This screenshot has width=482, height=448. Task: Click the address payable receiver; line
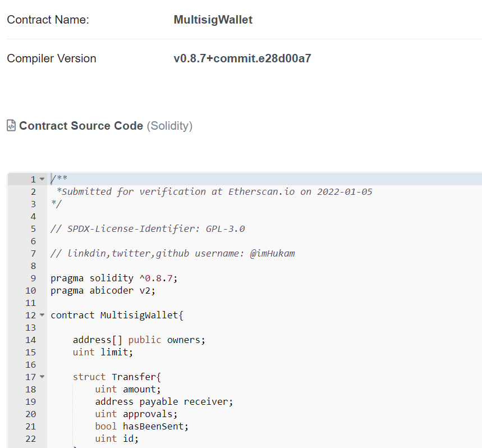coord(164,401)
